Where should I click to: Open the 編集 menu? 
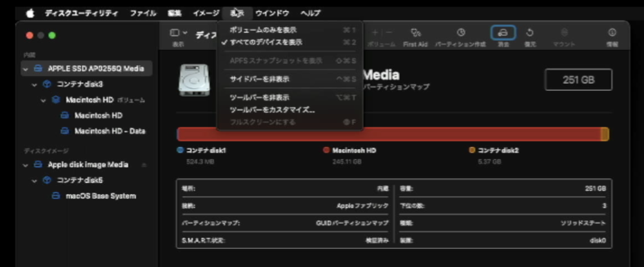click(175, 13)
